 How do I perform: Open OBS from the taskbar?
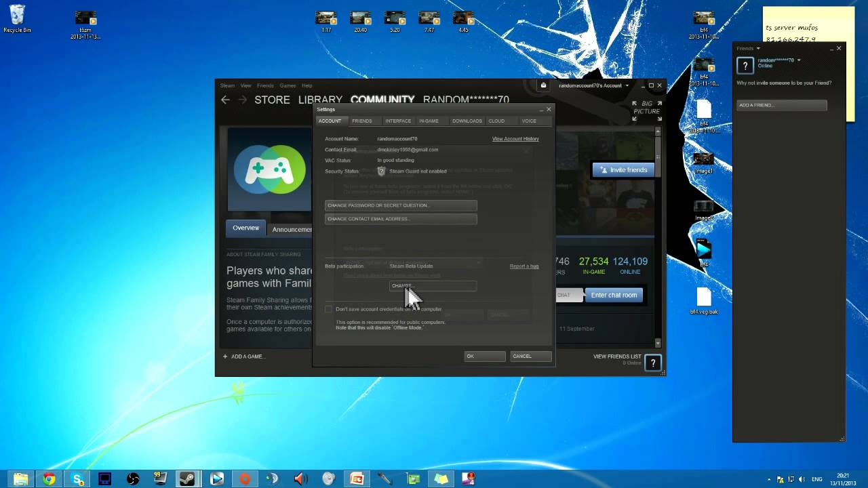[x=133, y=479]
